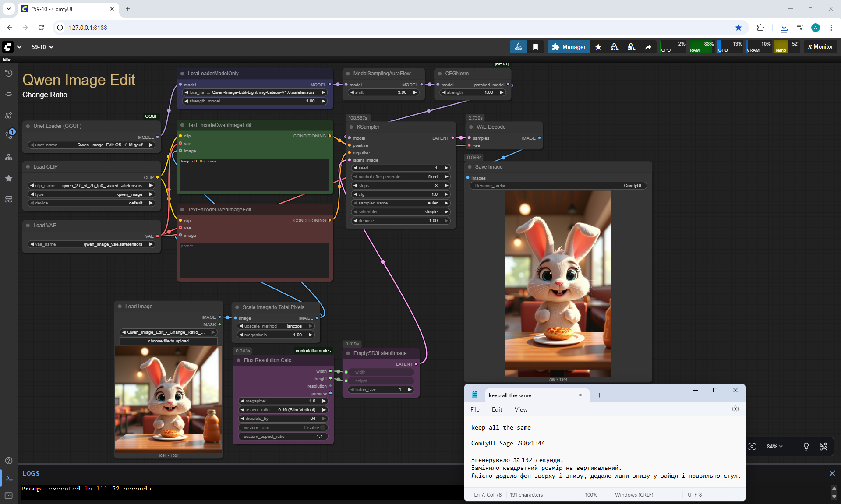This screenshot has height=504, width=841.
Task: Toggle custom_ratio switch in Flux Resolution Calc
Action: (323, 427)
